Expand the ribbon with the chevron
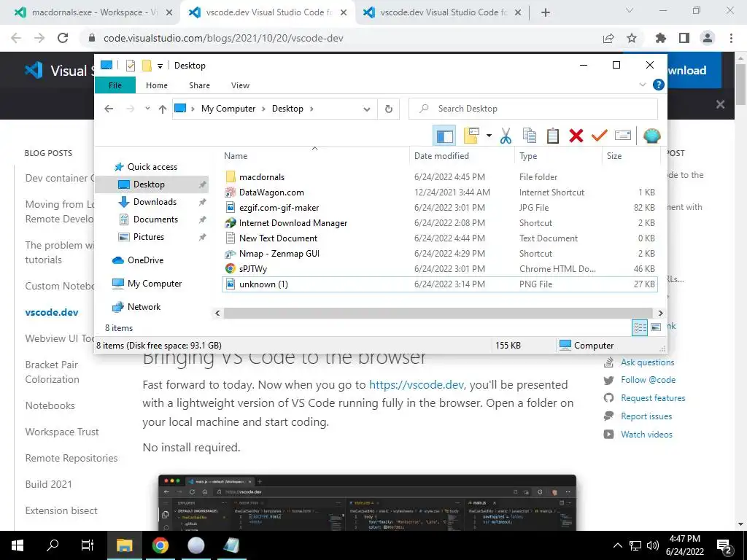This screenshot has width=747, height=560. coord(642,85)
